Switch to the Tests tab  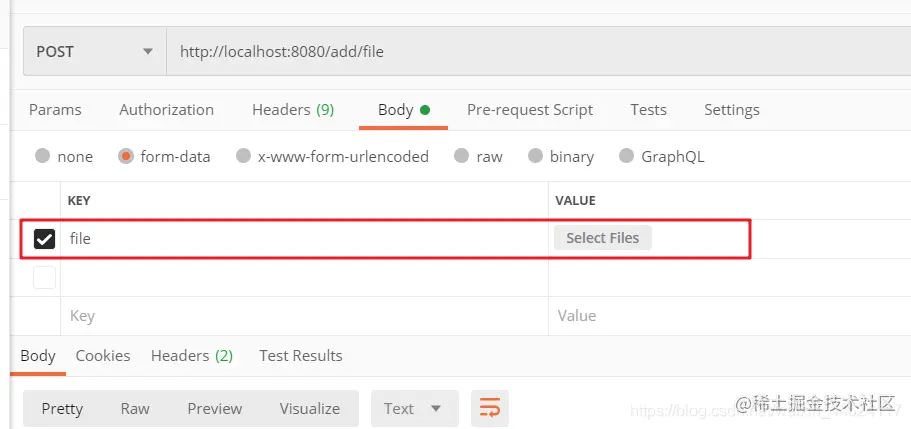648,110
